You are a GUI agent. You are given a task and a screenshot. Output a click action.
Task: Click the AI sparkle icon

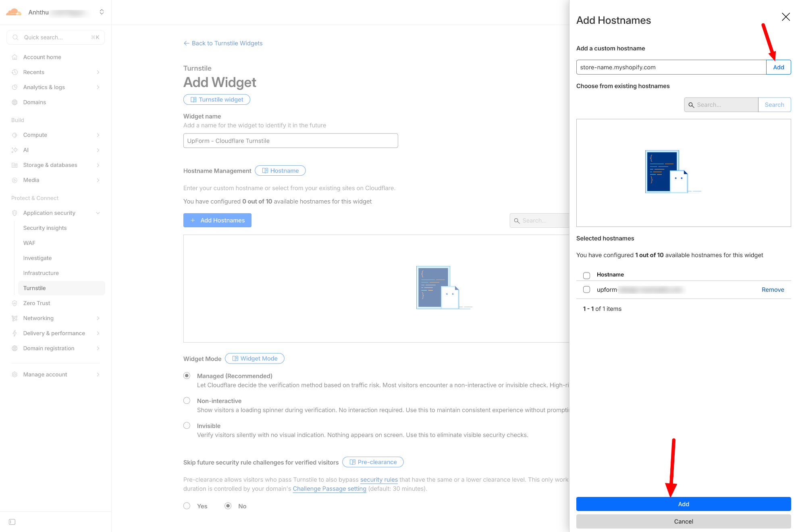(x=15, y=150)
